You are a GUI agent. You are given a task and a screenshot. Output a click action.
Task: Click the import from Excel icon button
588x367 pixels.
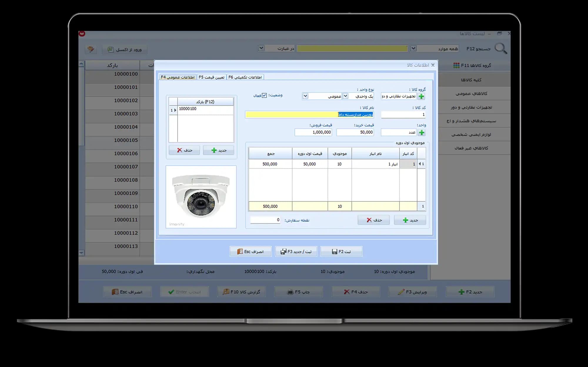(x=125, y=49)
